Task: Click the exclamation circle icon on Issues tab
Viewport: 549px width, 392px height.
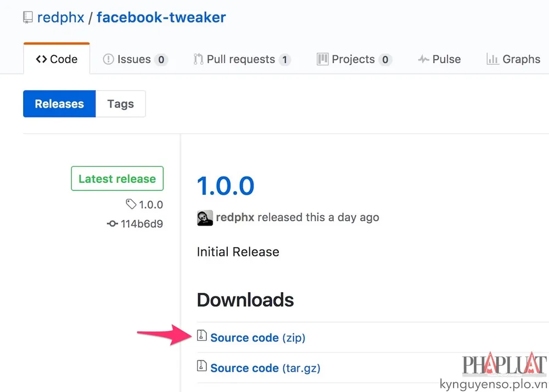Action: 109,59
